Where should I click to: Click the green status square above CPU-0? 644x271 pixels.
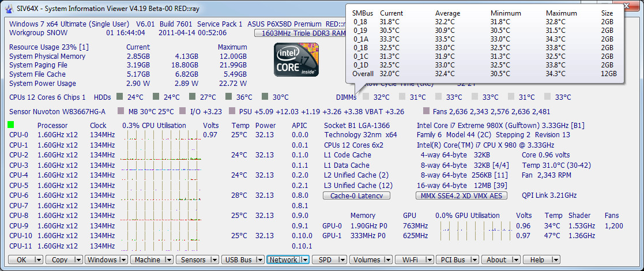click(x=11, y=125)
